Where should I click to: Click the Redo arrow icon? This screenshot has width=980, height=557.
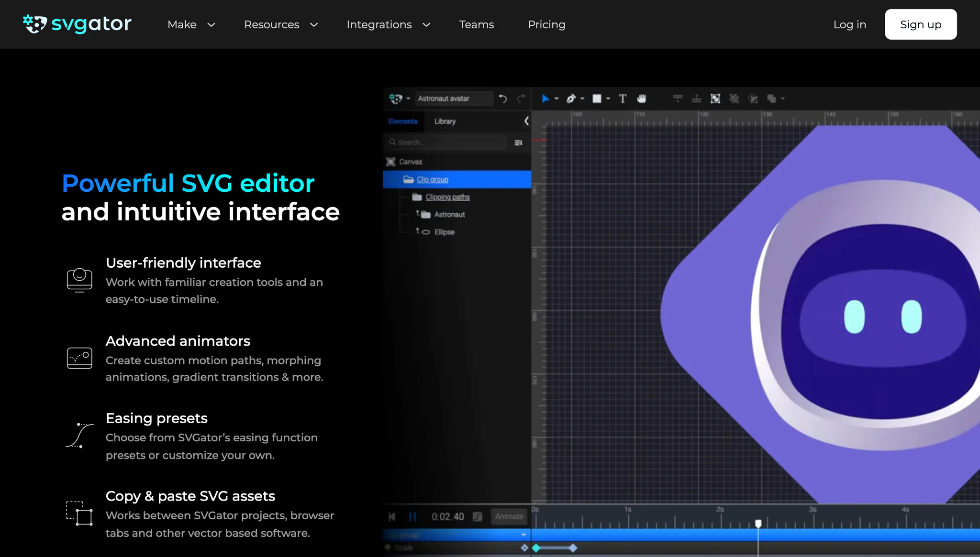point(521,98)
